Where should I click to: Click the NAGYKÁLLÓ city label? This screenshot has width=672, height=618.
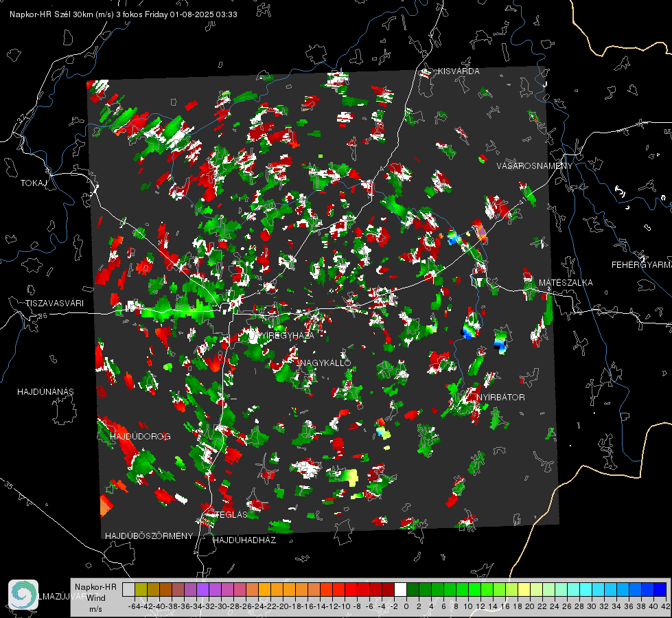click(325, 363)
